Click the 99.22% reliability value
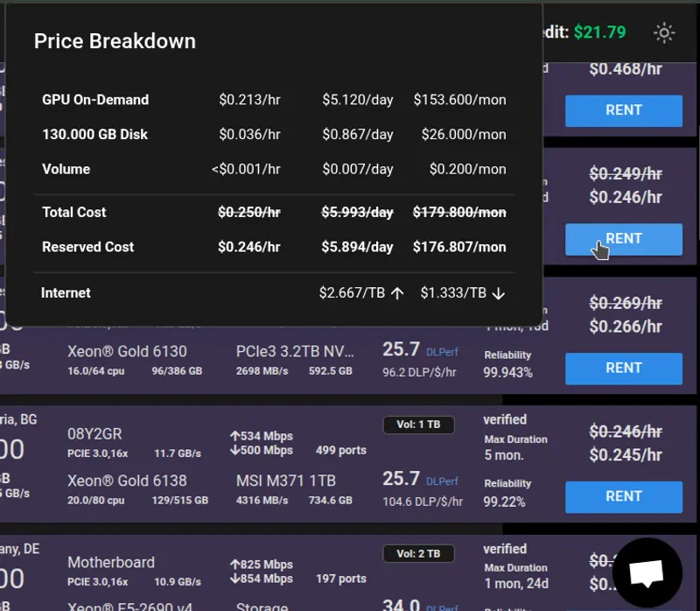 (x=505, y=502)
